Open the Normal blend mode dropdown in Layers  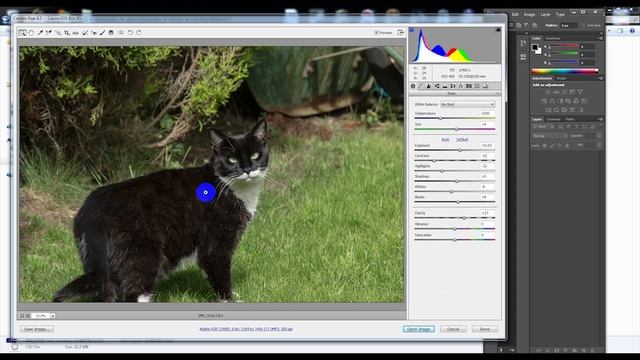pos(549,136)
